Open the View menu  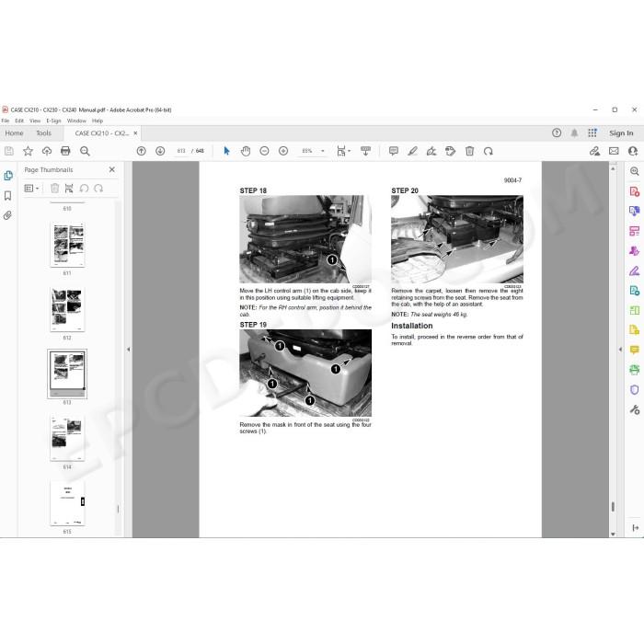[x=35, y=121]
